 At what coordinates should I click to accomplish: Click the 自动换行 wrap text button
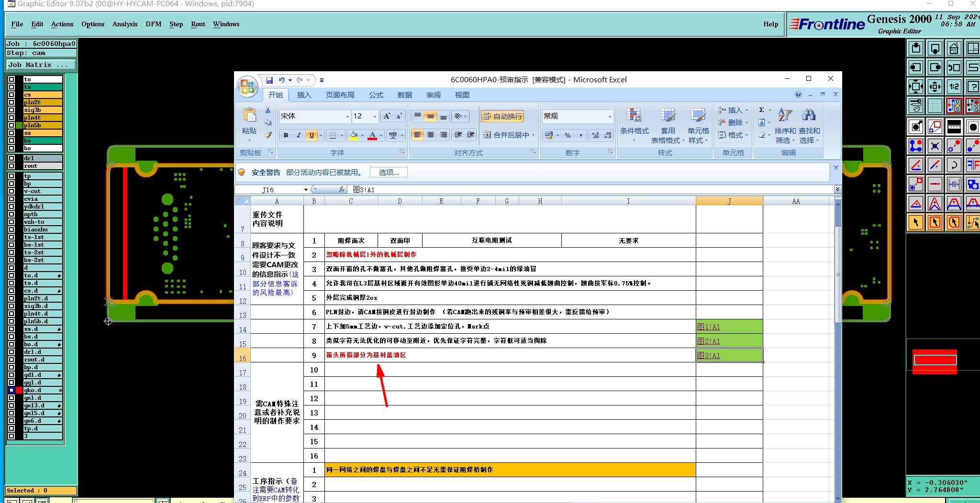coord(502,116)
